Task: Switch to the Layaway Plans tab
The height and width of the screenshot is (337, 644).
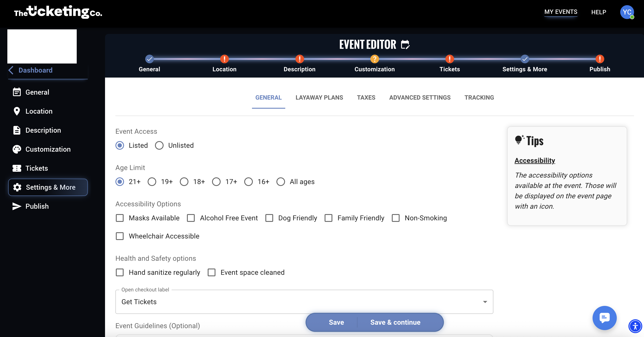Action: (x=319, y=97)
